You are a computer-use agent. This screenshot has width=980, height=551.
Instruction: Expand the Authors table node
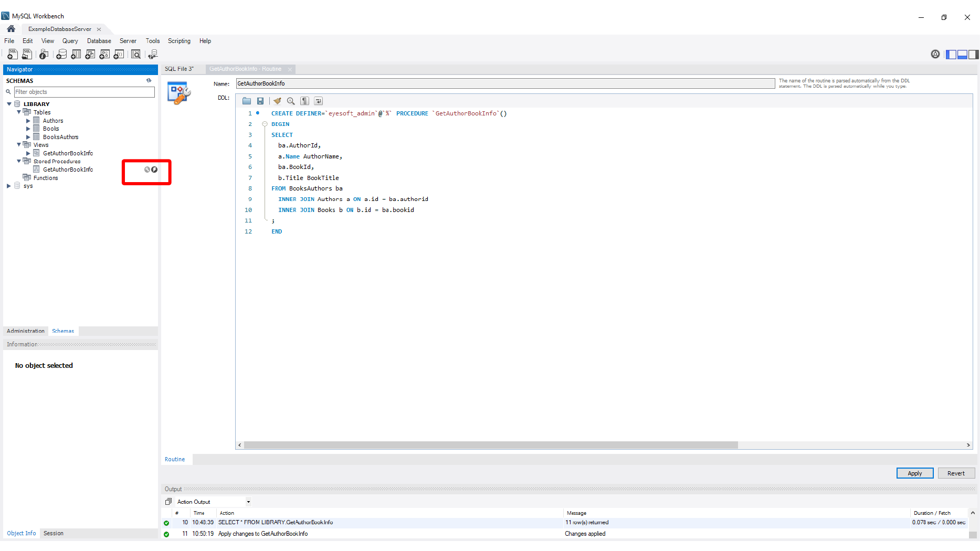click(x=28, y=121)
